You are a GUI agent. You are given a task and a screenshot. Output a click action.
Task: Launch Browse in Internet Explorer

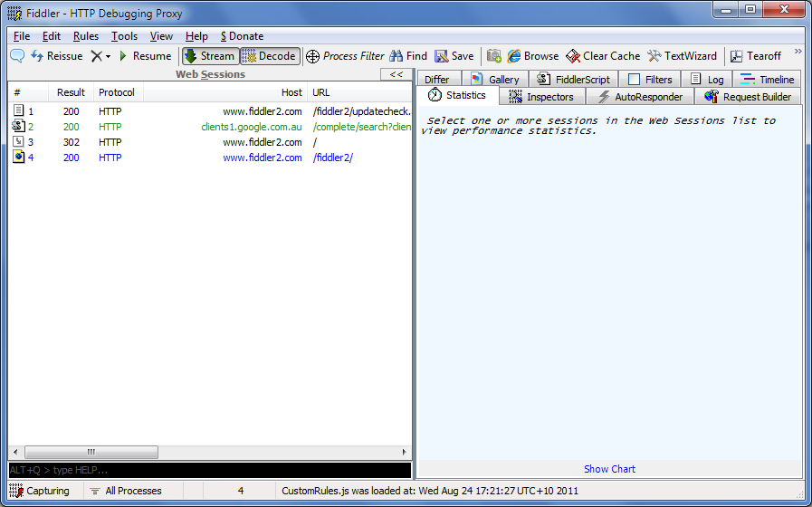(x=533, y=56)
